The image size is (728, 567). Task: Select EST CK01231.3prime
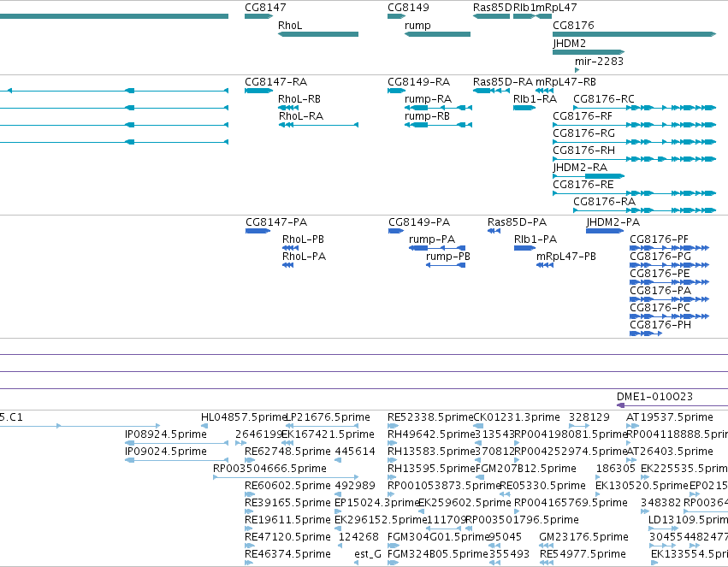point(477,426)
